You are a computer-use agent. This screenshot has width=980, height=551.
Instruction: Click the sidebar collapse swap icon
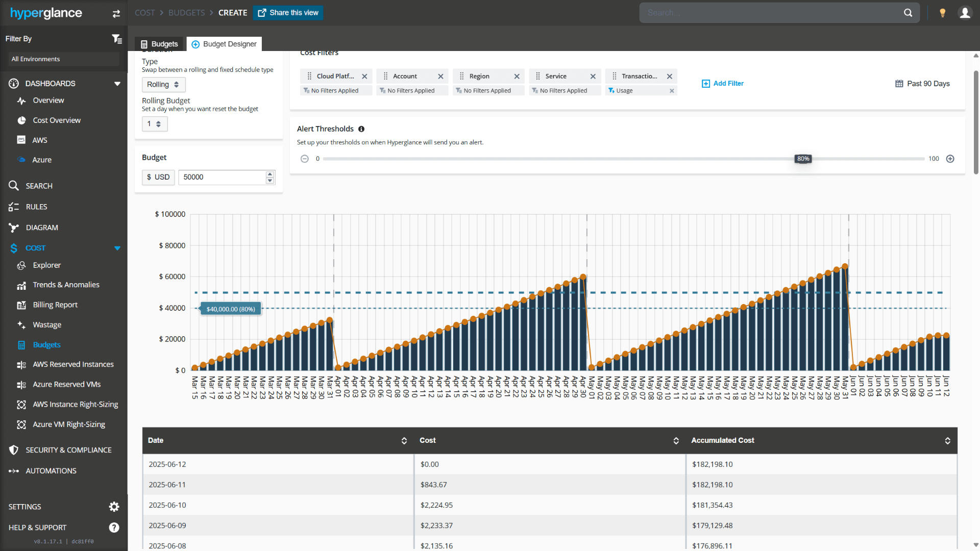click(x=116, y=14)
